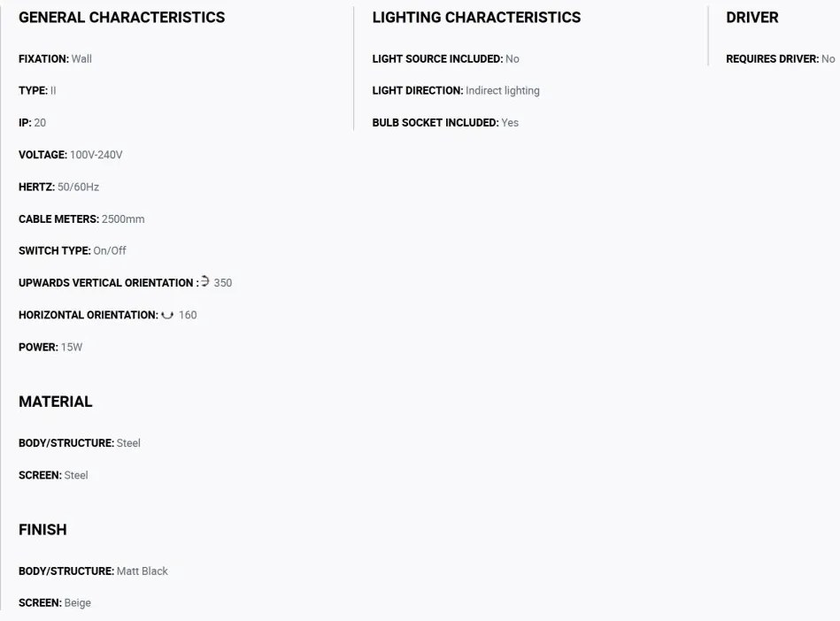This screenshot has height=621, width=840.
Task: Select the Lighting Characteristics heading
Action: click(x=476, y=18)
